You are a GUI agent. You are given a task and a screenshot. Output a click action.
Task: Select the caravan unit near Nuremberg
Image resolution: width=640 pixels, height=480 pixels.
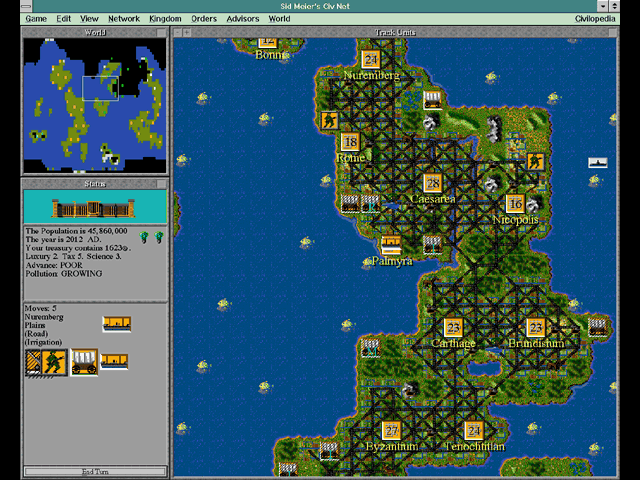(433, 101)
